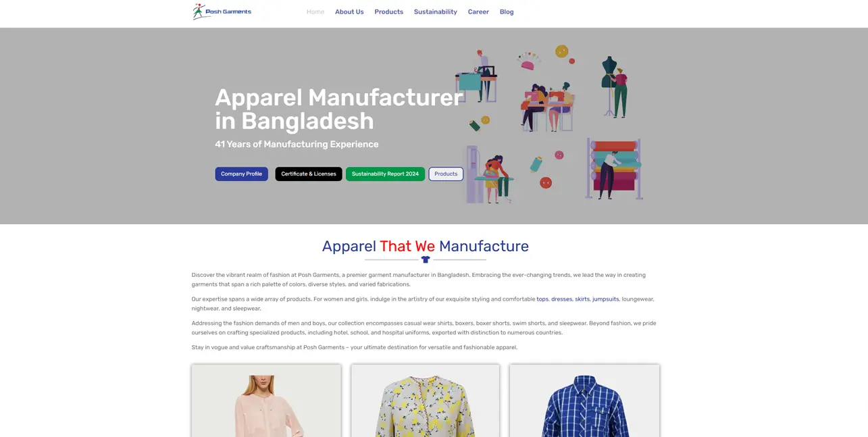
Task: Click the yellow button illustration
Action: pos(561,51)
